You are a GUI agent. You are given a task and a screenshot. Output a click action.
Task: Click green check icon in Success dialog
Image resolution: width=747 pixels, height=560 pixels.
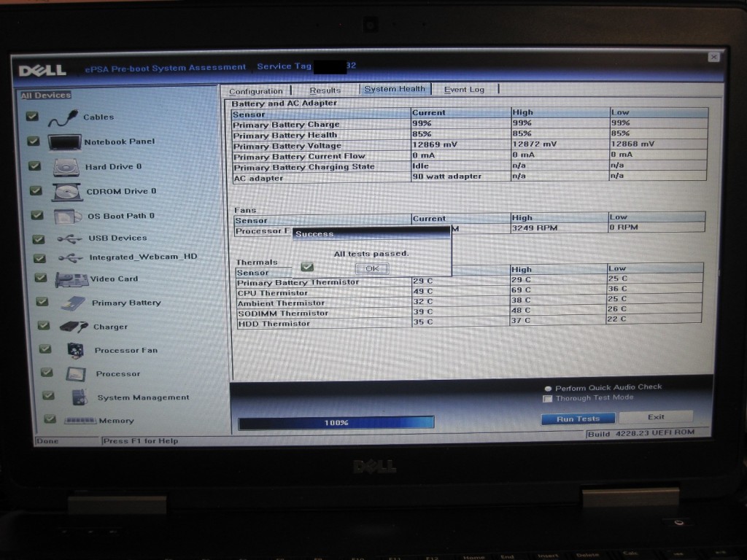(x=307, y=267)
